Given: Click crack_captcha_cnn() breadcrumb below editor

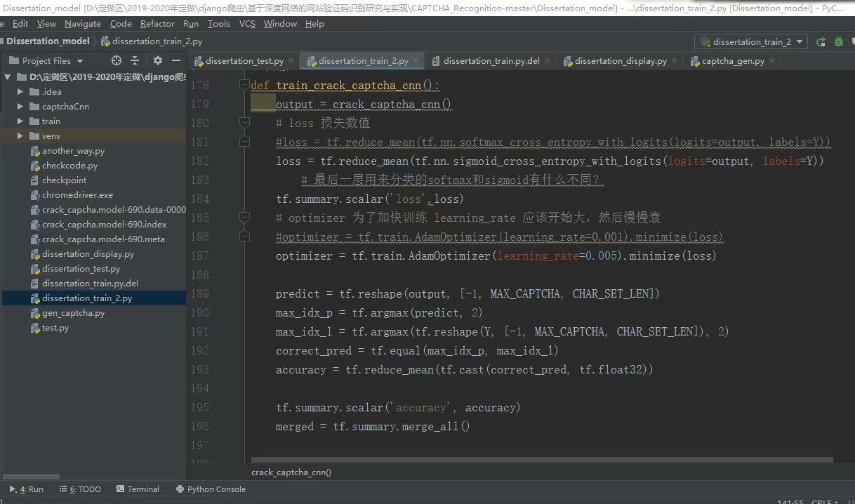Looking at the screenshot, I should (291, 472).
